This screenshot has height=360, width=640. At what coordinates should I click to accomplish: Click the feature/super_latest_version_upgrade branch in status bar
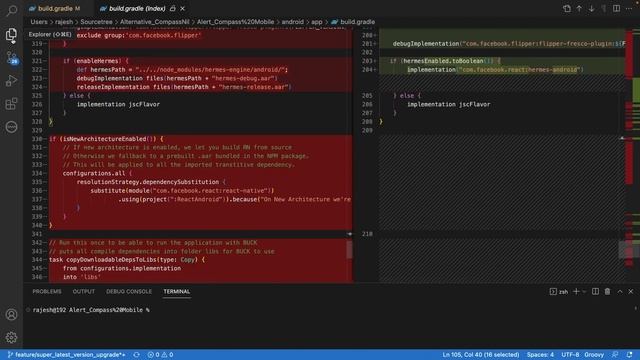pos(67,355)
